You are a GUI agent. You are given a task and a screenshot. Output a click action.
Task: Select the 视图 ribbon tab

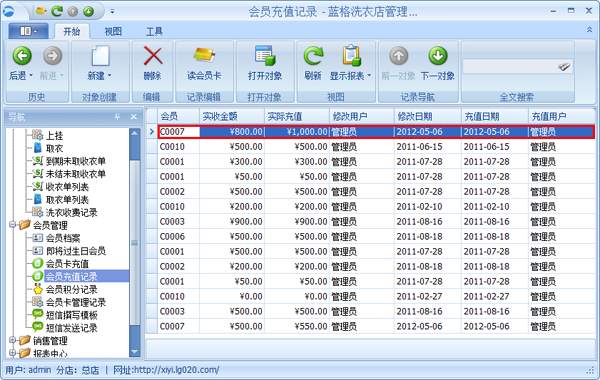click(113, 31)
